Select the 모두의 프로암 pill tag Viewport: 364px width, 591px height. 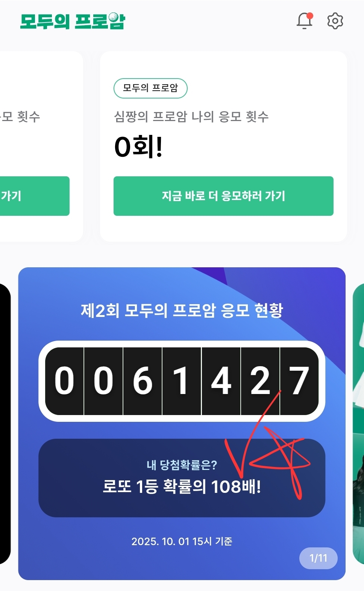click(150, 88)
